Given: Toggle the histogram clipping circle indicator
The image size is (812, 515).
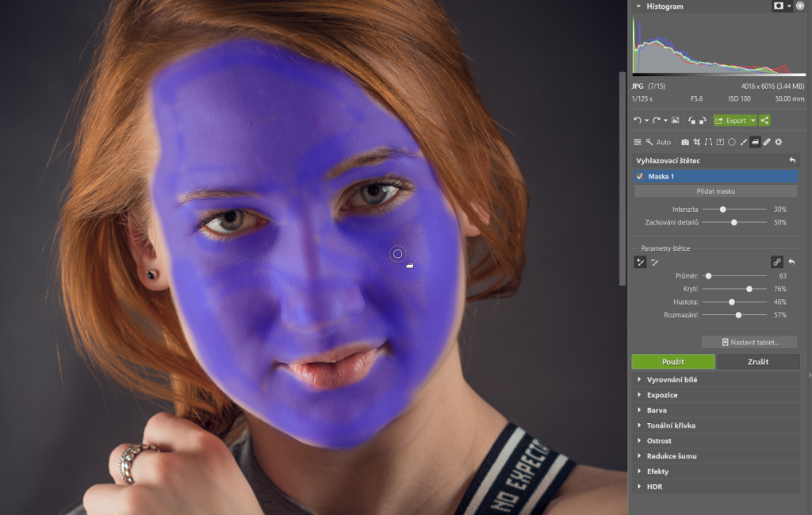Looking at the screenshot, I should click(x=800, y=6).
